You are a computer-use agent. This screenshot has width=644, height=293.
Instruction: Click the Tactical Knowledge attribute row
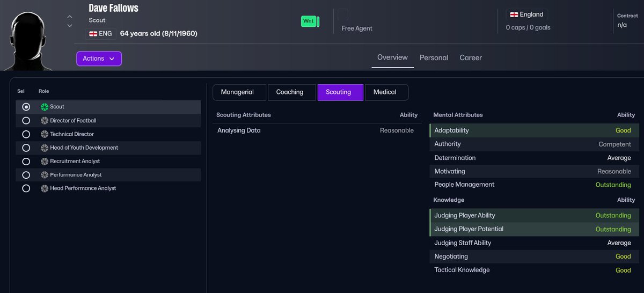534,270
